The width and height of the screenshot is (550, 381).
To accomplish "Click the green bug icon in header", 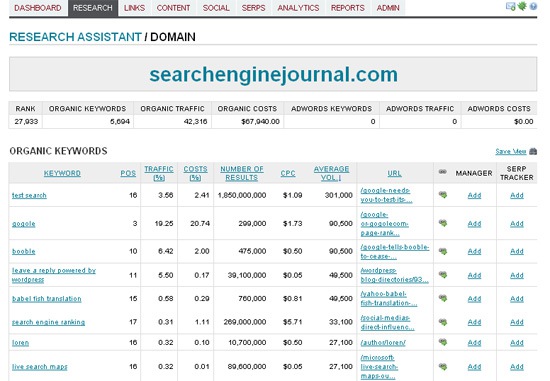I will click(522, 6).
